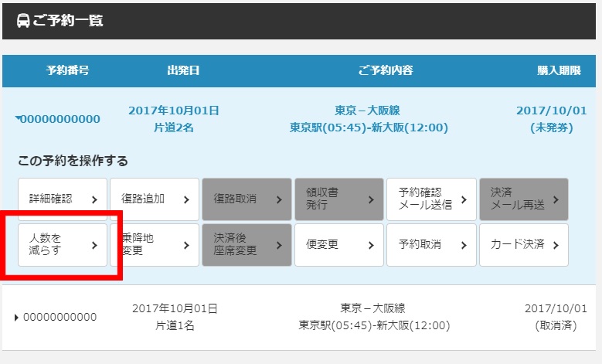Click first reservation number 00000000000
This screenshot has height=364, width=602.
[x=60, y=119]
